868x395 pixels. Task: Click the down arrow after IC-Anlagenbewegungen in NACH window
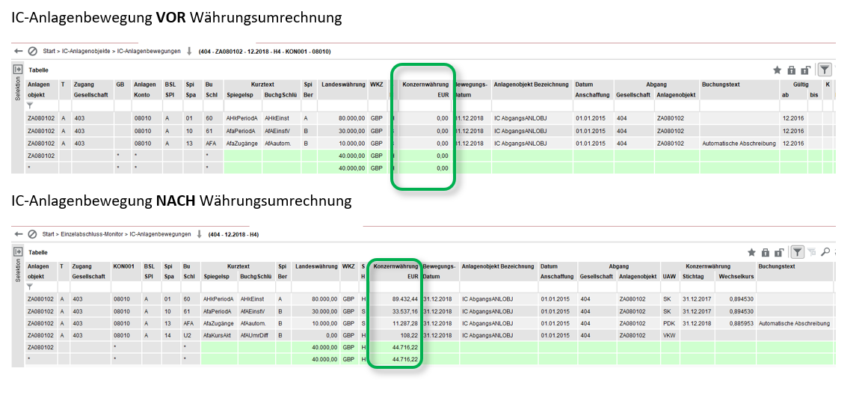pyautogui.click(x=200, y=234)
